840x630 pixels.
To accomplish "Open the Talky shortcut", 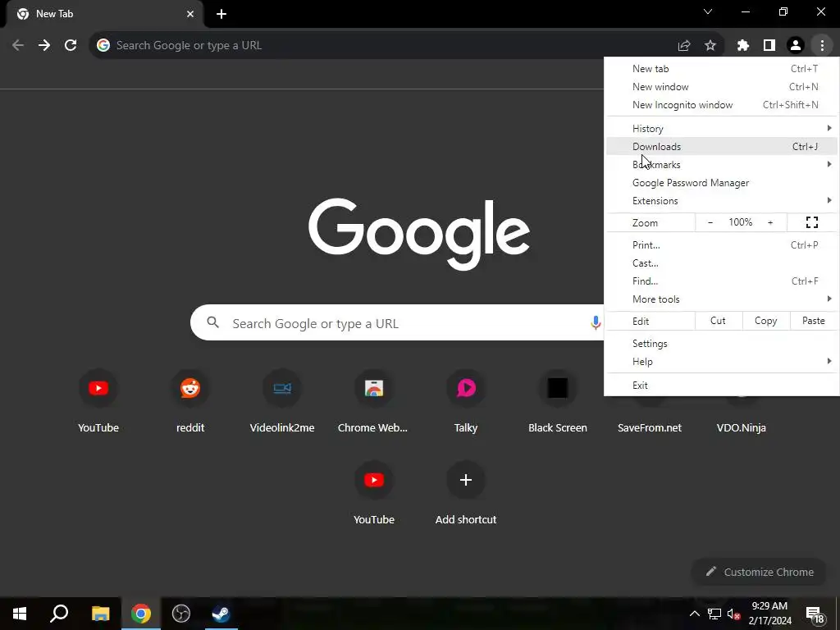I will (466, 388).
